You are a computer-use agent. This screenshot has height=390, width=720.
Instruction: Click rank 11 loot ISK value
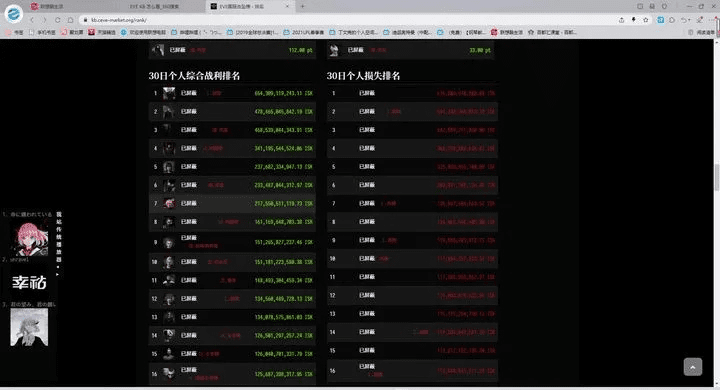point(284,280)
